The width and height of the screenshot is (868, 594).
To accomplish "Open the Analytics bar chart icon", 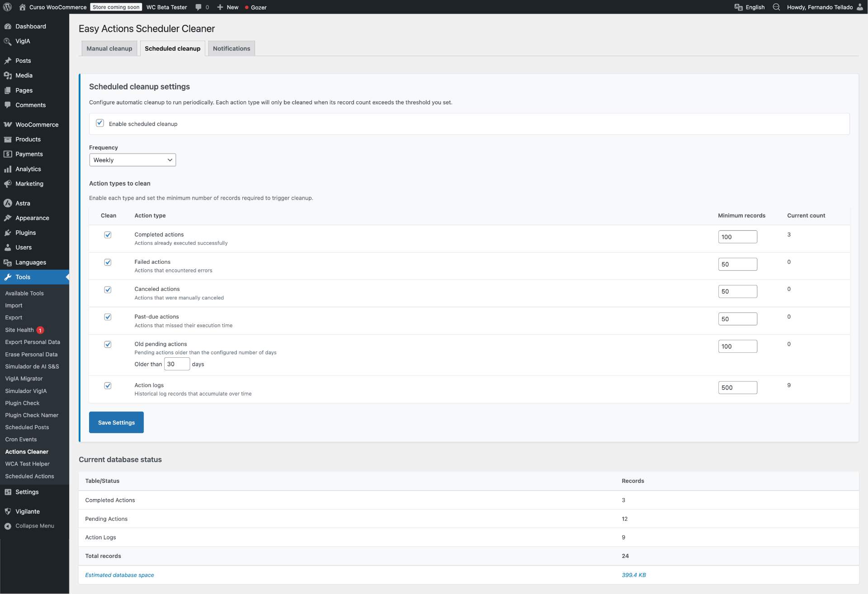I will (x=8, y=169).
